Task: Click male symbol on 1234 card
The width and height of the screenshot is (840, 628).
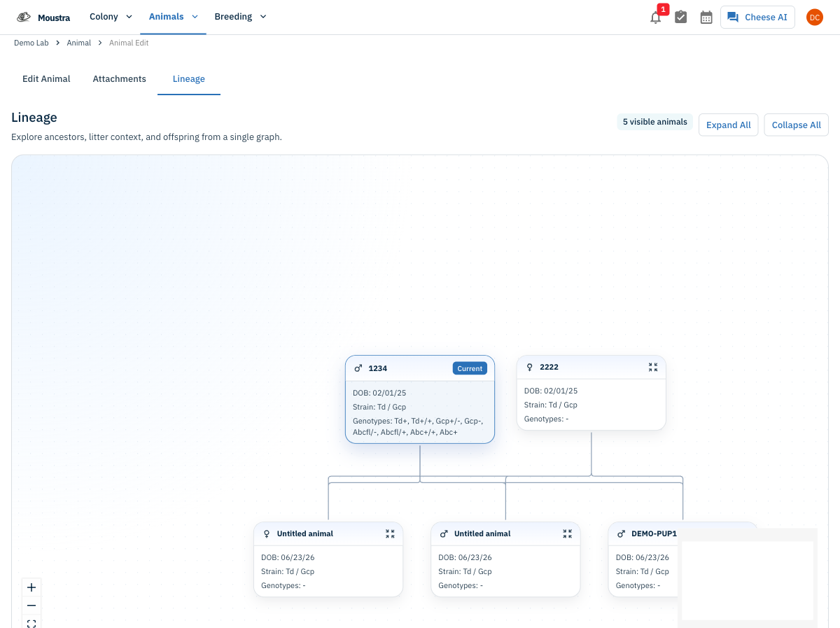Action: [x=358, y=368]
